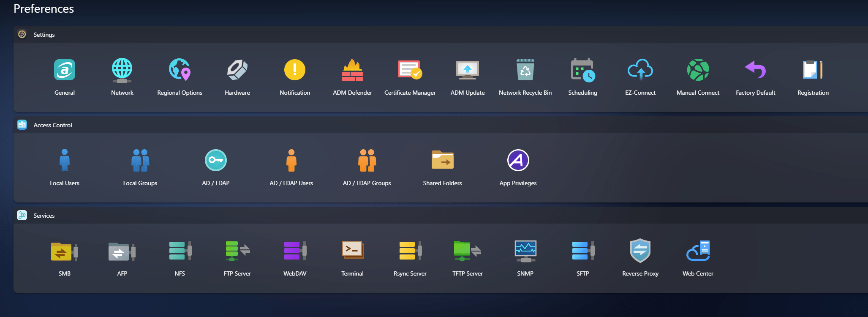
Task: Open ADM Update
Action: tap(468, 70)
